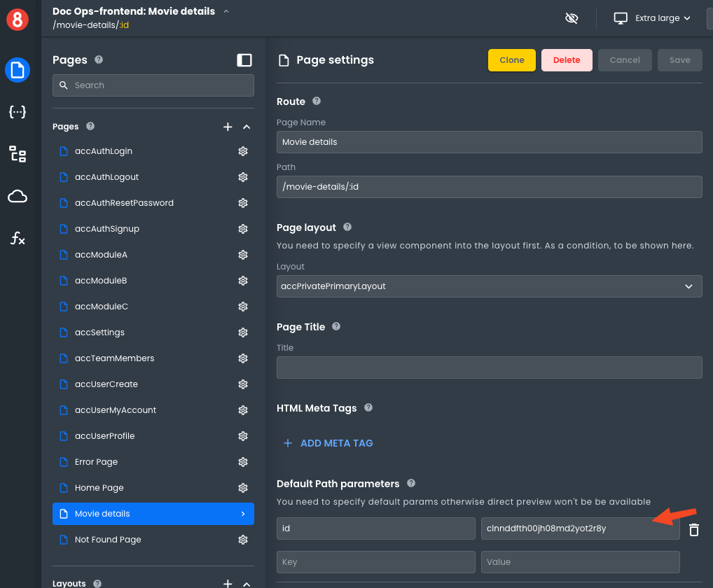Open the Extra large screen size dropdown
This screenshot has height=588, width=713.
click(652, 18)
